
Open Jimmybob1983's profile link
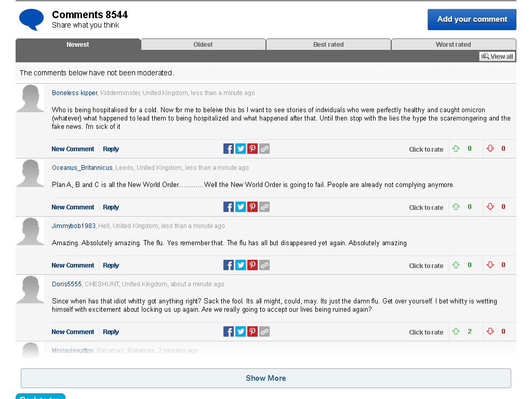tap(74, 226)
